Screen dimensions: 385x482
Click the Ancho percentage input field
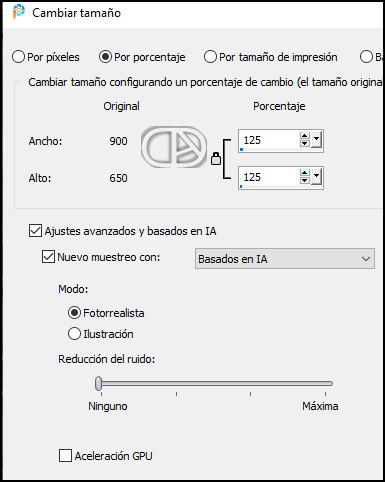(269, 140)
